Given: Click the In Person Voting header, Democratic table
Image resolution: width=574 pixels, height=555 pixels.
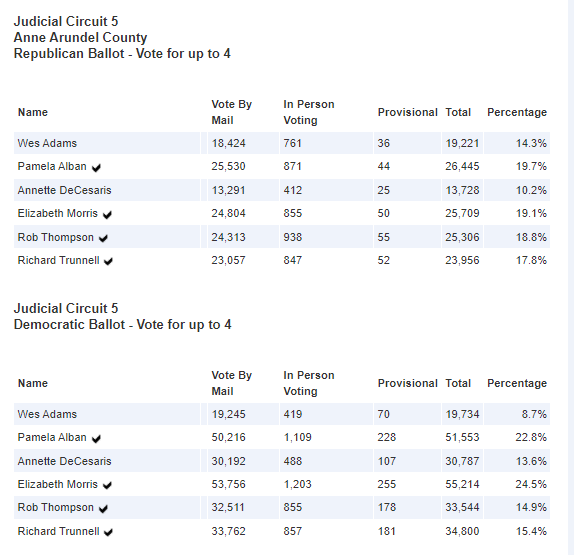Looking at the screenshot, I should (x=309, y=383).
